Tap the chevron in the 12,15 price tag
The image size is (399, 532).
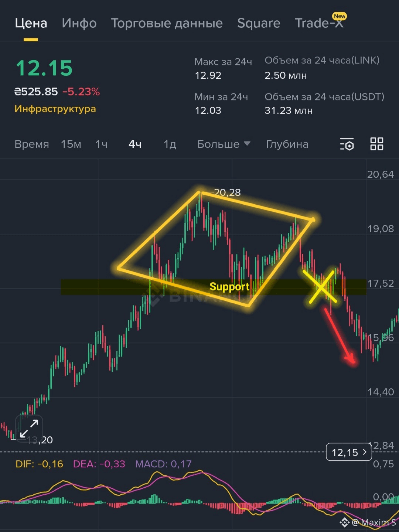[365, 452]
